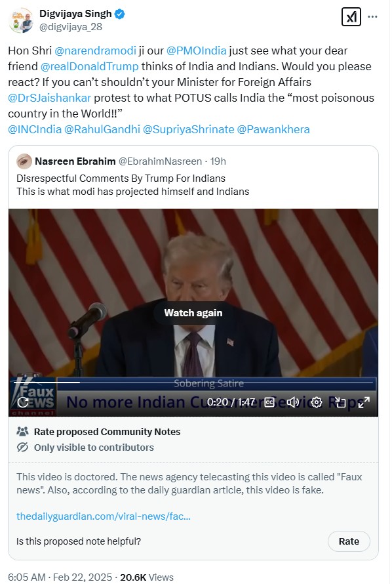Open @narendramodi mention

[95, 51]
